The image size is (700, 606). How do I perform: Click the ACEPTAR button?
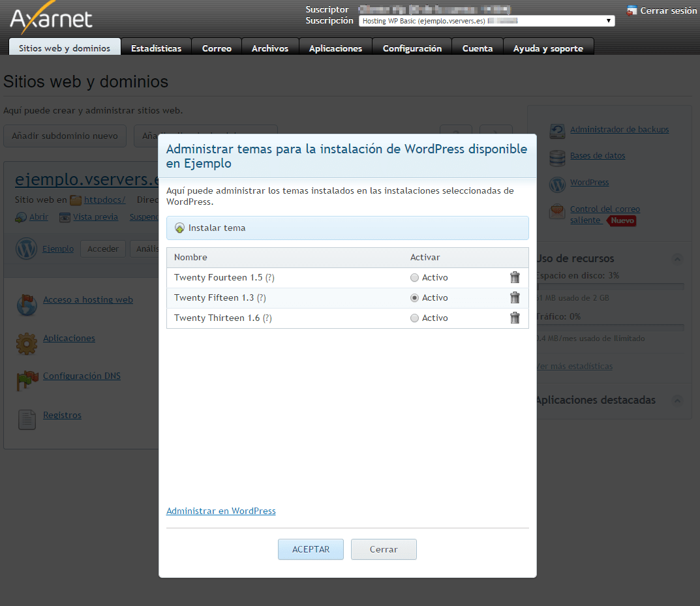(311, 549)
